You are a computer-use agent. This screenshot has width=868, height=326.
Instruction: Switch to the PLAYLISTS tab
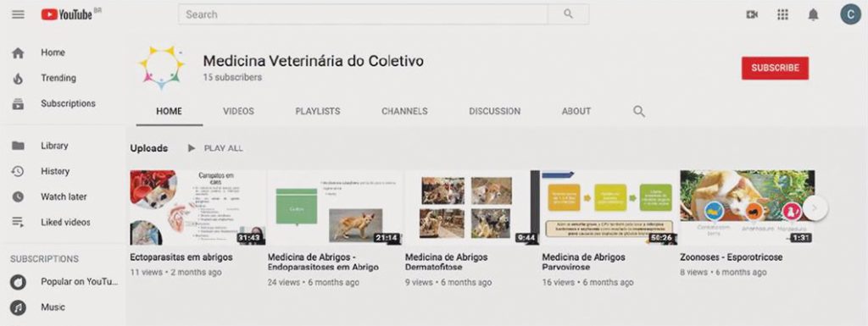(318, 111)
